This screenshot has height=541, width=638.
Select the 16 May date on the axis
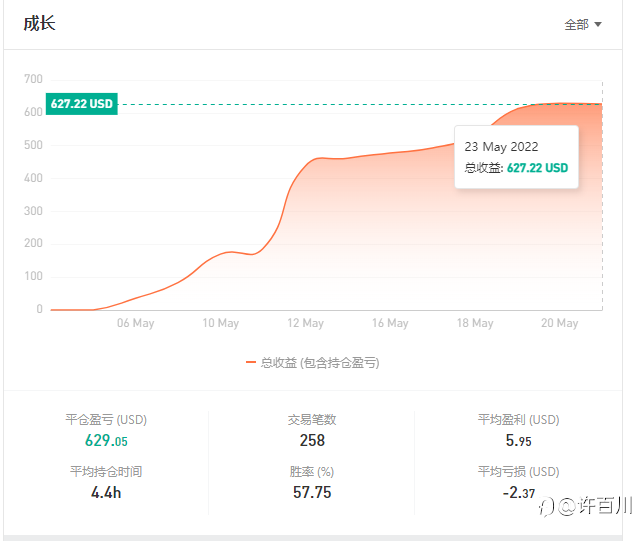click(x=390, y=323)
